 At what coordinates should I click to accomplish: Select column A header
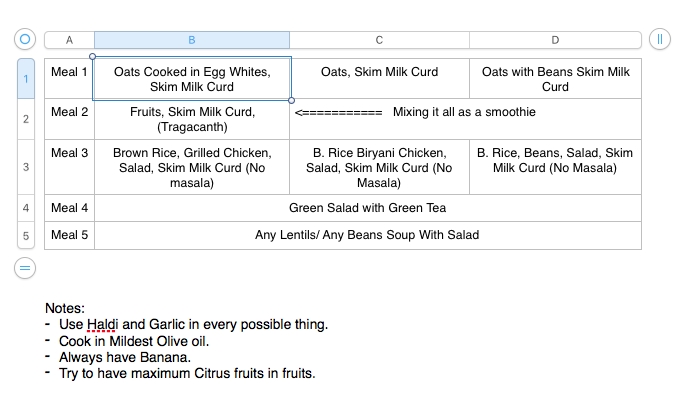pos(69,40)
